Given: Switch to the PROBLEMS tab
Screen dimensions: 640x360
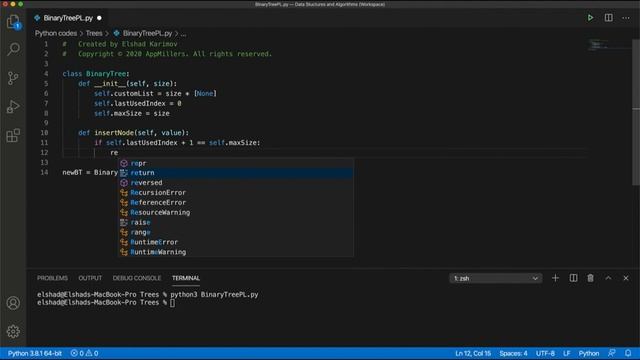Looking at the screenshot, I should (x=52, y=278).
